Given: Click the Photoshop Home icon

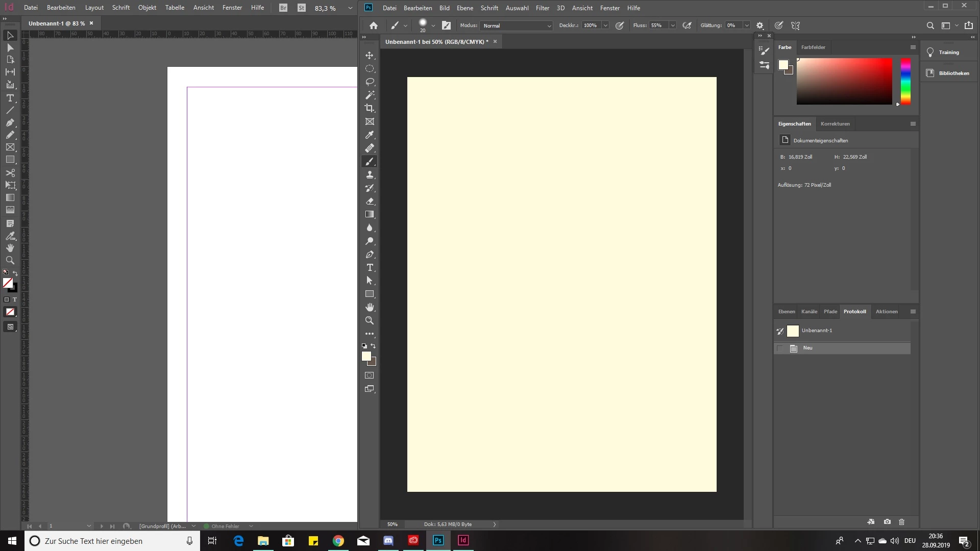Looking at the screenshot, I should pyautogui.click(x=374, y=26).
